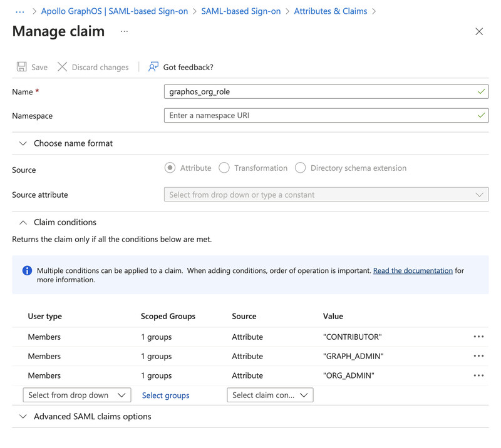The image size is (501, 448).
Task: Click Choose name format section label
Action: click(73, 143)
